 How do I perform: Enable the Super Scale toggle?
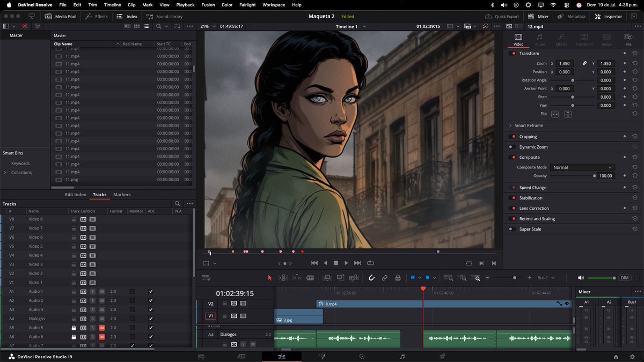[x=513, y=229]
